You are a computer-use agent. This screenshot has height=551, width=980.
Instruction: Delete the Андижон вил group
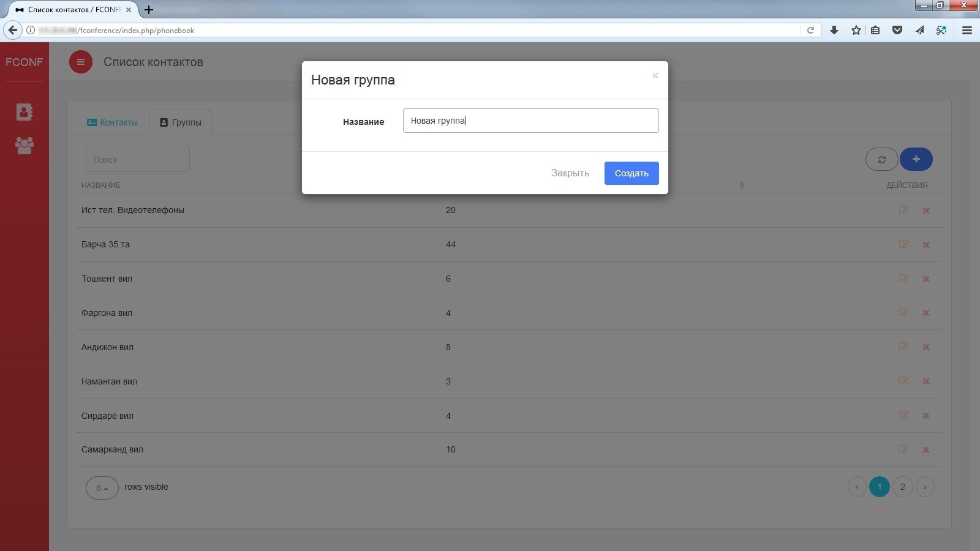coord(926,347)
